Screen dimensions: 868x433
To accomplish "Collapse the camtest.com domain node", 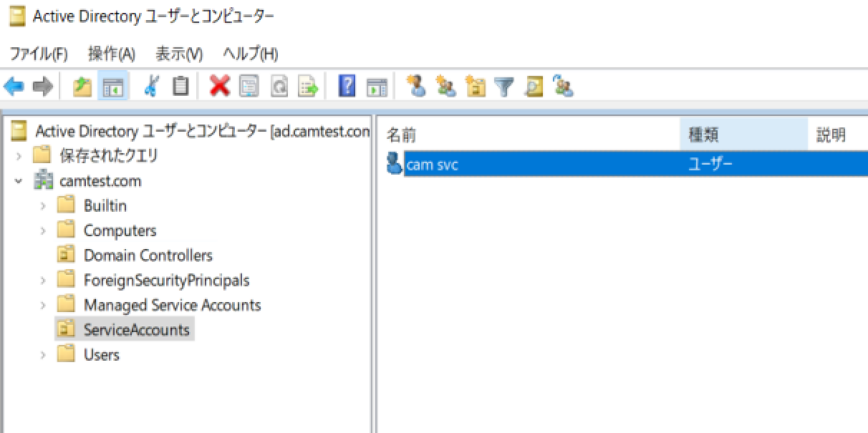I will pyautogui.click(x=19, y=182).
